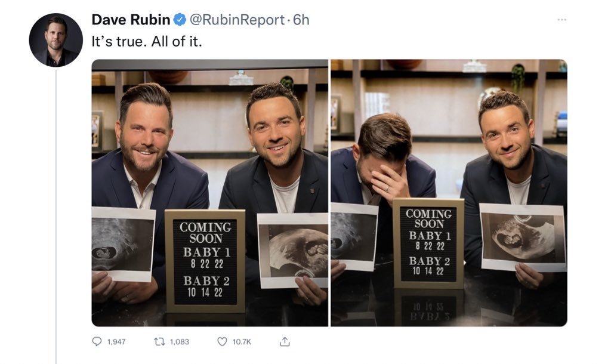This screenshot has height=364, width=611.
Task: Click Coming Soon letter board in right photo
Action: (428, 243)
